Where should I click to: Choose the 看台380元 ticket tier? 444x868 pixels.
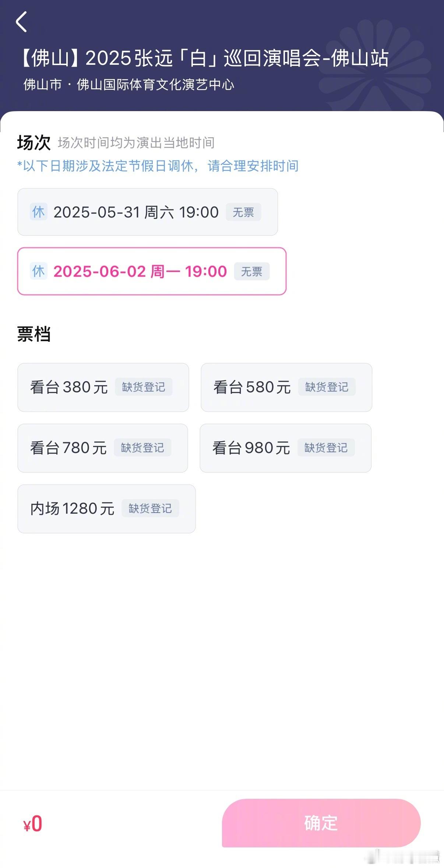103,387
